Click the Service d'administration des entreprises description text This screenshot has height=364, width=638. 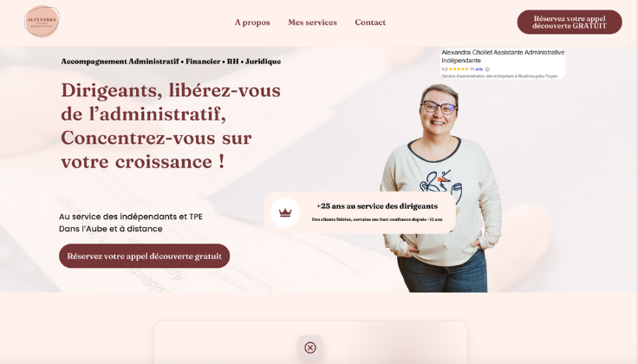click(499, 76)
